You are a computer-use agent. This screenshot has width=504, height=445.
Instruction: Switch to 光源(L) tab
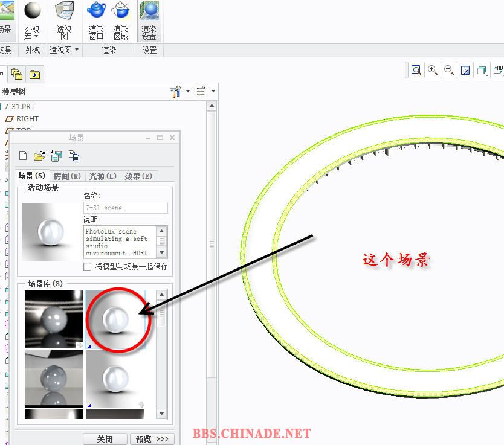pyautogui.click(x=103, y=176)
